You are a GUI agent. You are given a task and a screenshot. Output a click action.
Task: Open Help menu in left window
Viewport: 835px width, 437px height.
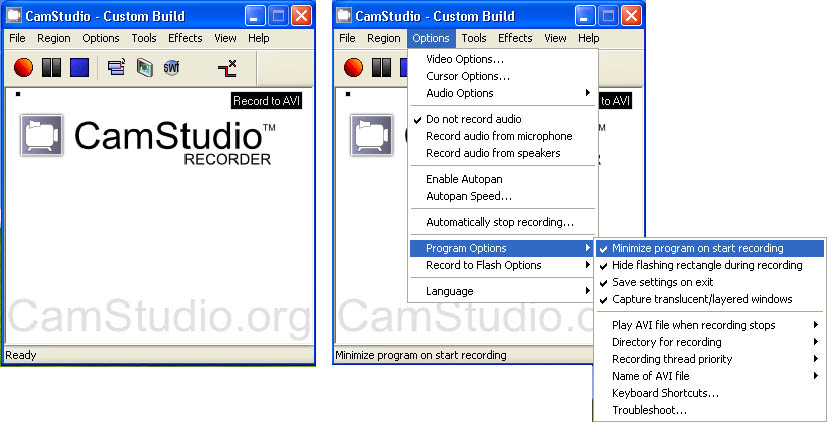point(258,38)
